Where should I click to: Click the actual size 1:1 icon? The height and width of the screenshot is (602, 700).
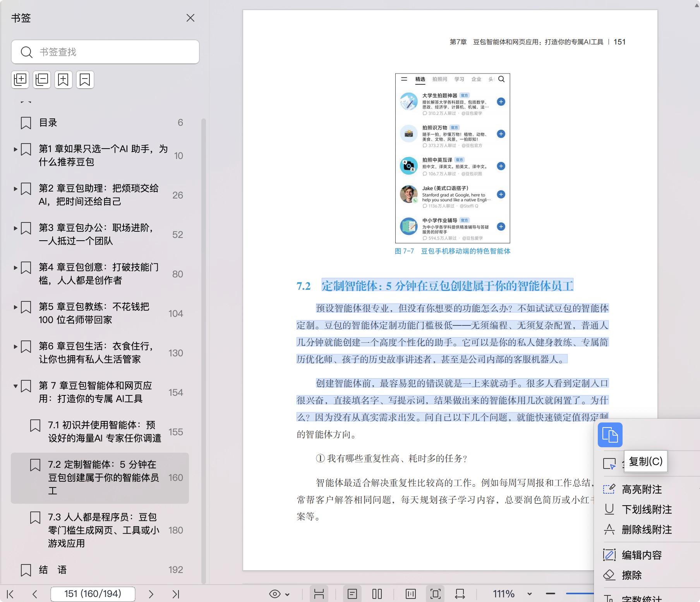click(411, 594)
